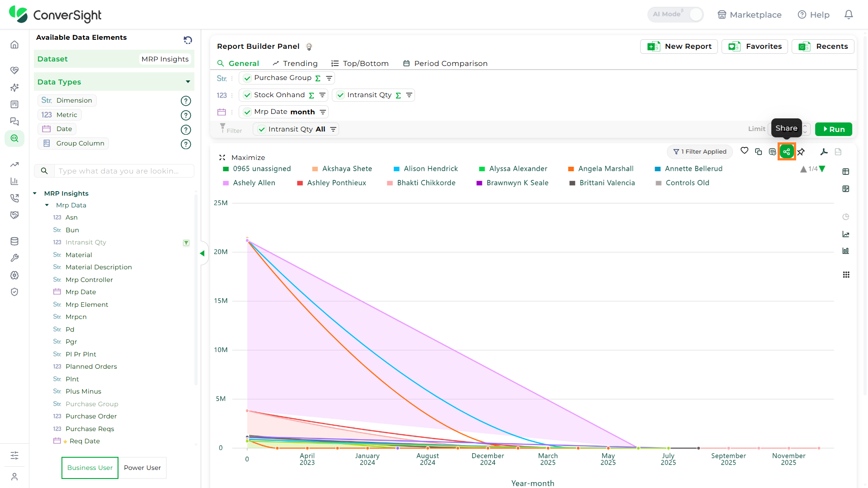Open the Recents list
This screenshot has width=868, height=488.
(x=823, y=47)
